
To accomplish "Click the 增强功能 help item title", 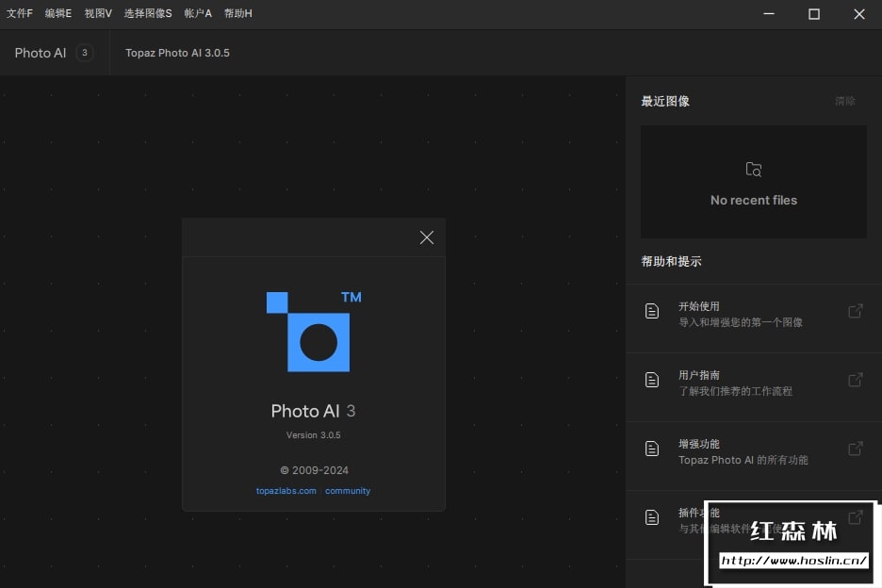I will coord(699,444).
